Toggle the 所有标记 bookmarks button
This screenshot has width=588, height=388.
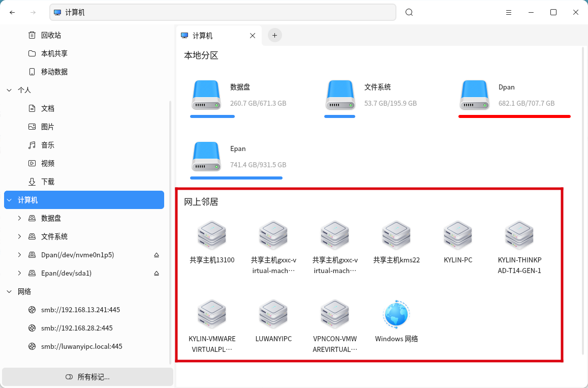87,377
